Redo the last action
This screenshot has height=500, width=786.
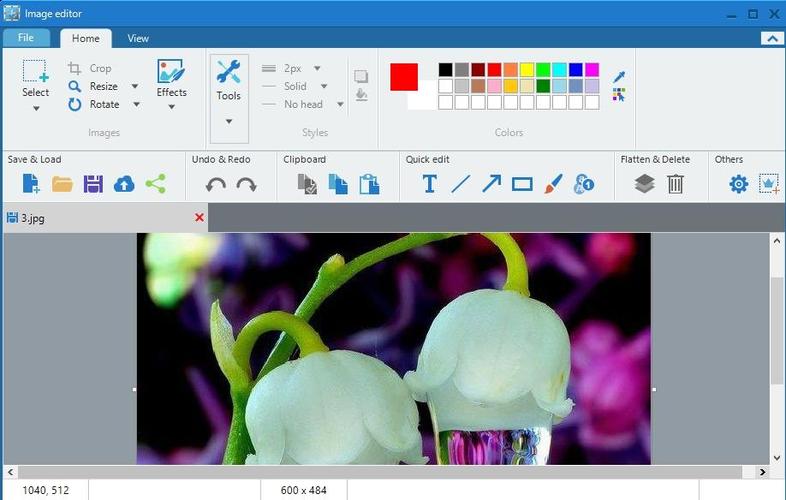point(247,185)
